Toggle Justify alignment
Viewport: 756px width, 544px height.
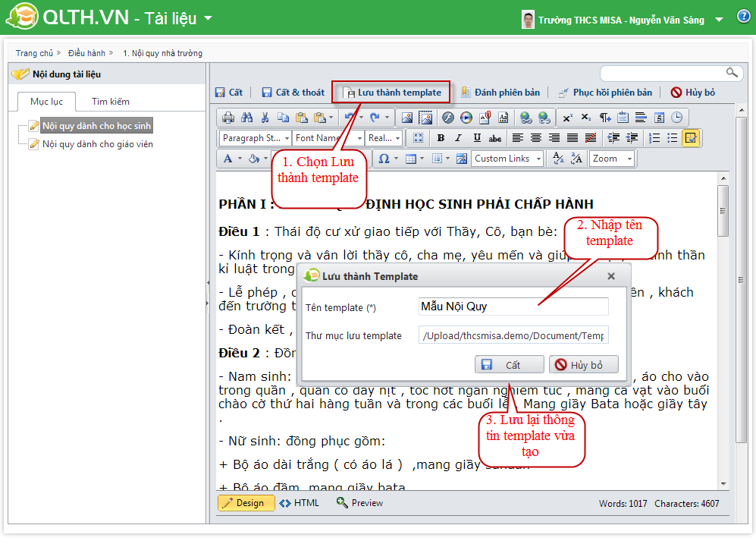pyautogui.click(x=572, y=138)
